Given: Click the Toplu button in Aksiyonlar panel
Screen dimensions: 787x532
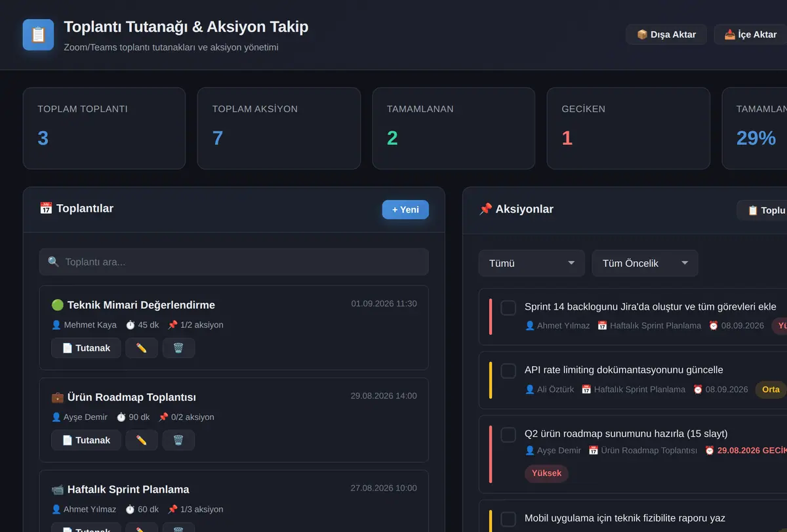Looking at the screenshot, I should pyautogui.click(x=762, y=210).
